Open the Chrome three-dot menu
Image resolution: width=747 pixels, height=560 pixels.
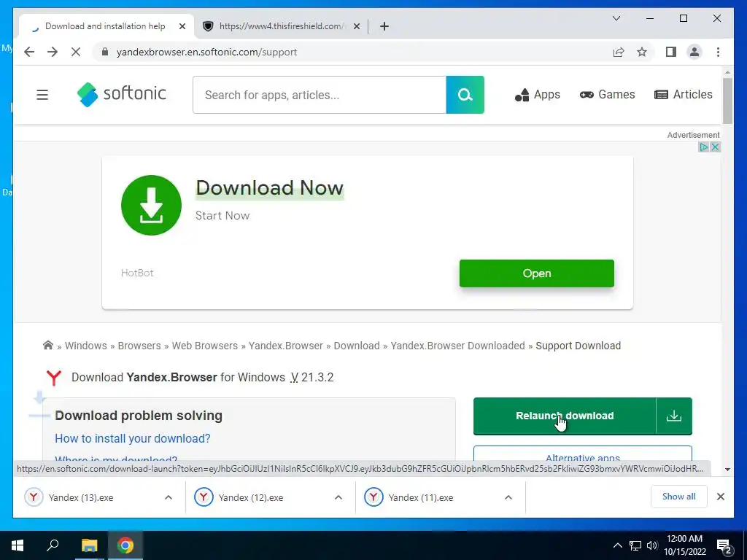tap(718, 52)
